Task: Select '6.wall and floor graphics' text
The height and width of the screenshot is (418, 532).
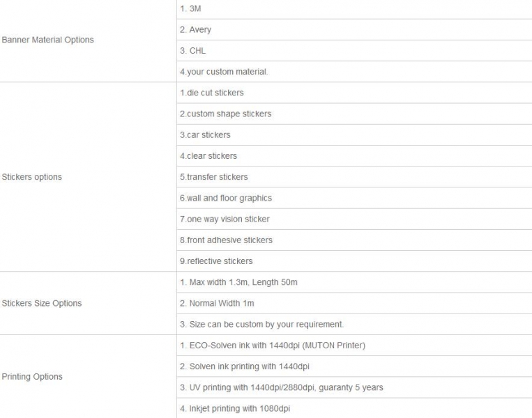Action: 226,198
